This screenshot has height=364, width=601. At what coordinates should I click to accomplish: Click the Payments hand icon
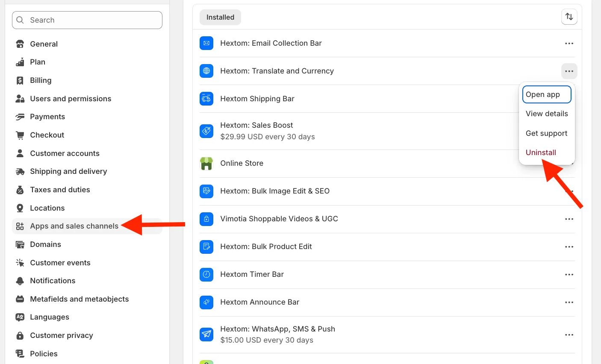[x=20, y=117]
